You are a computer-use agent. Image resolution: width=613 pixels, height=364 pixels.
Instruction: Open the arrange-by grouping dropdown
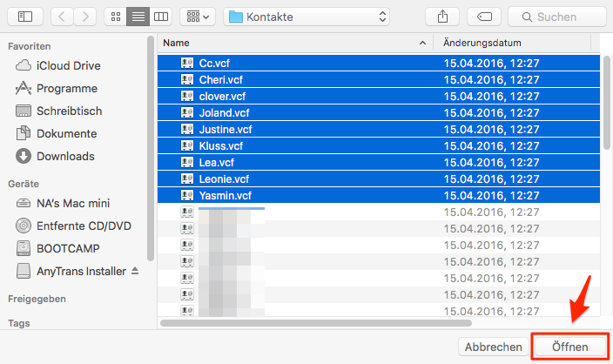click(198, 17)
